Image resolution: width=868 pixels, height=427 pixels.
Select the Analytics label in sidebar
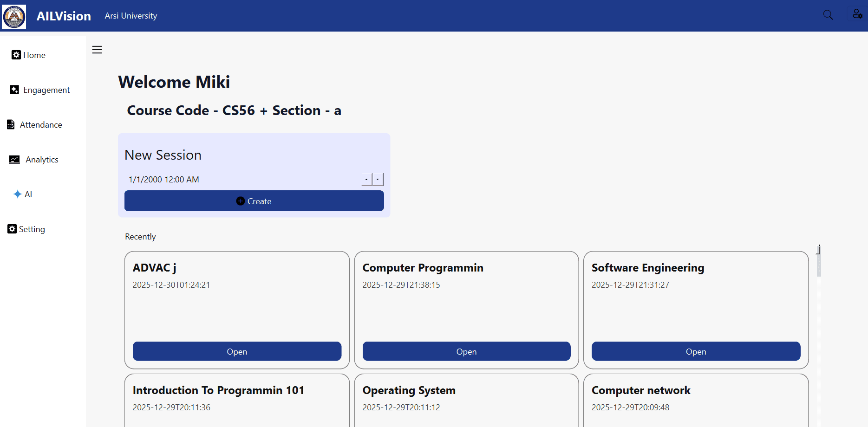click(x=42, y=159)
